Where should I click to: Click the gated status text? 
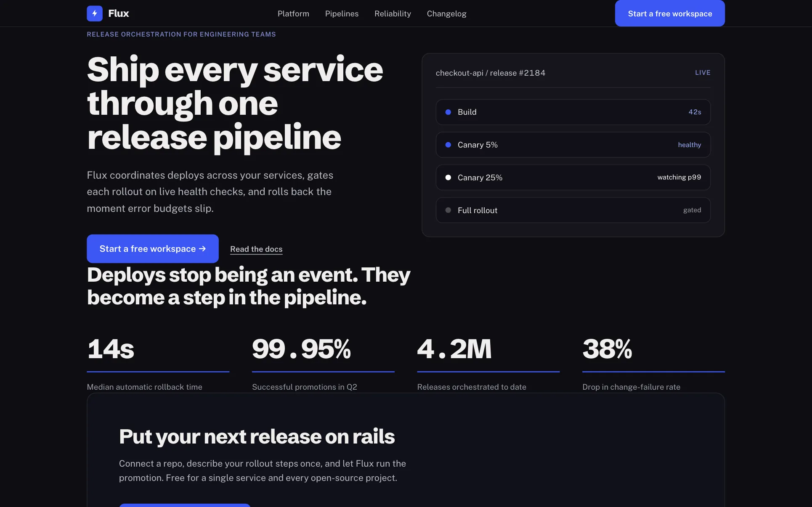point(692,210)
